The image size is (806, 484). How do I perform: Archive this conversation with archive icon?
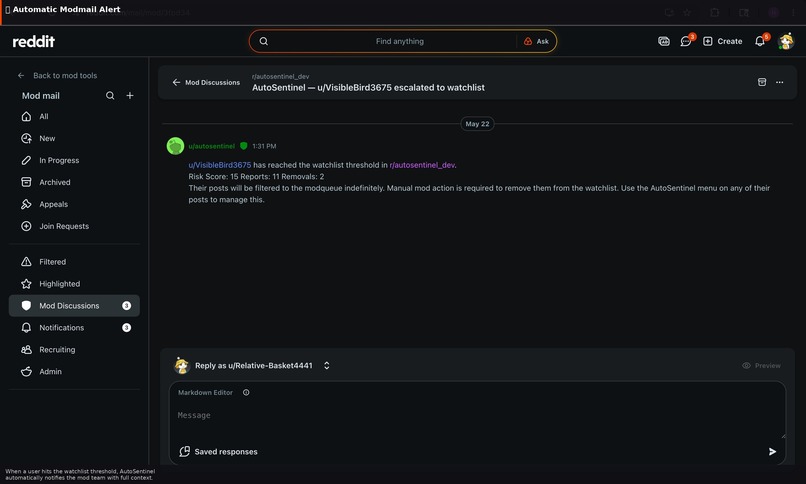[762, 82]
